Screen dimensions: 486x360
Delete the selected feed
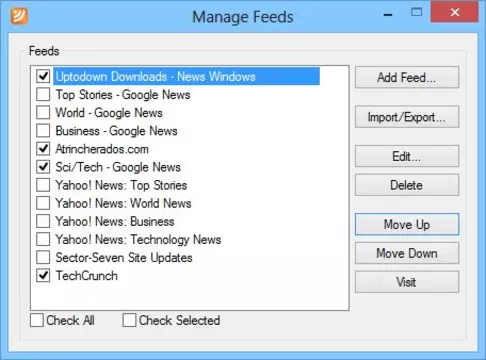point(407,185)
